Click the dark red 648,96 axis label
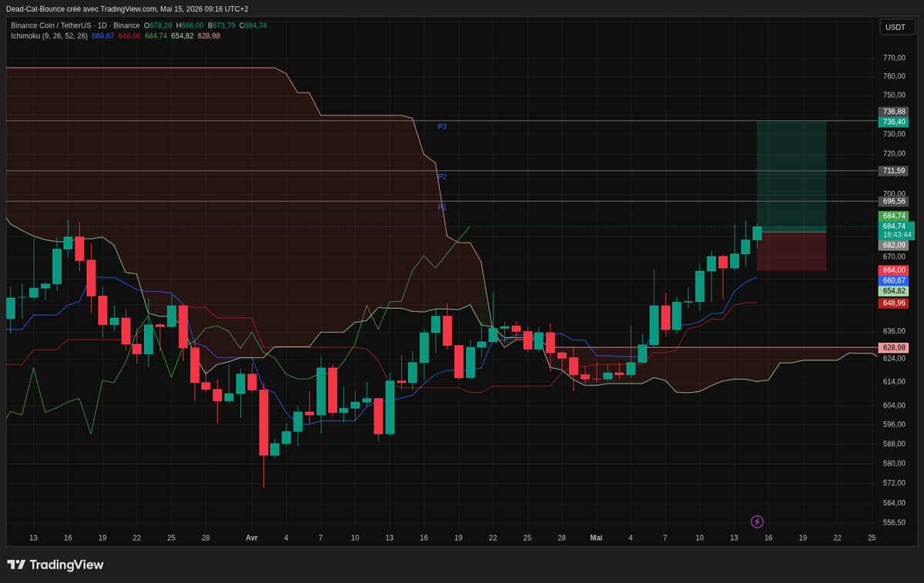The height and width of the screenshot is (583, 924). point(894,303)
